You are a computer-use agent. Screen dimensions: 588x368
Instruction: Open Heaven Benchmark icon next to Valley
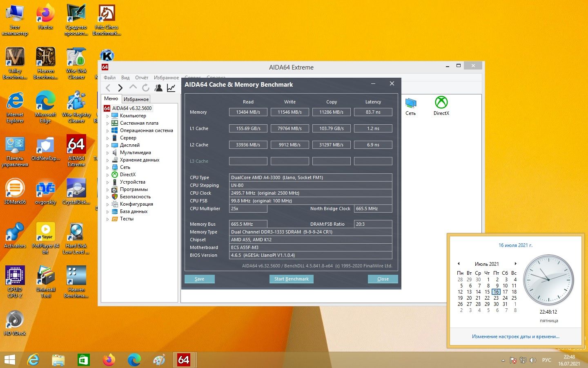click(x=46, y=63)
